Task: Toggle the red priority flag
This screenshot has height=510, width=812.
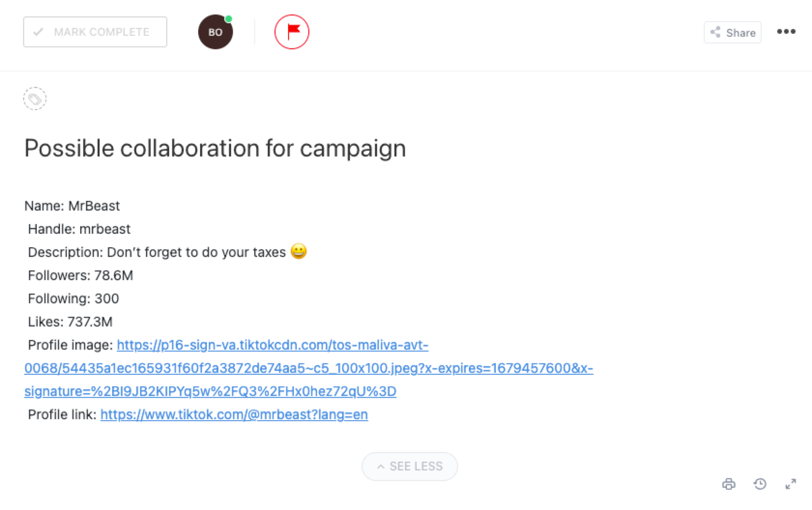Action: coord(292,32)
